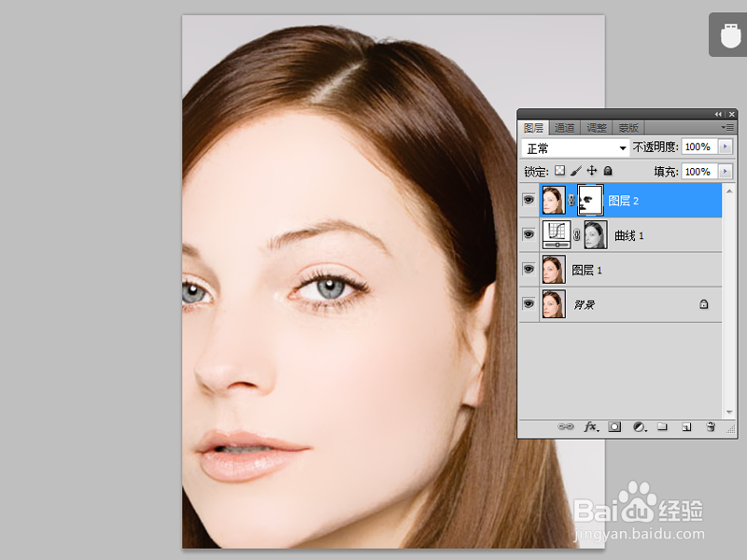Click chain link on 曲线 1 layer

[x=576, y=235]
